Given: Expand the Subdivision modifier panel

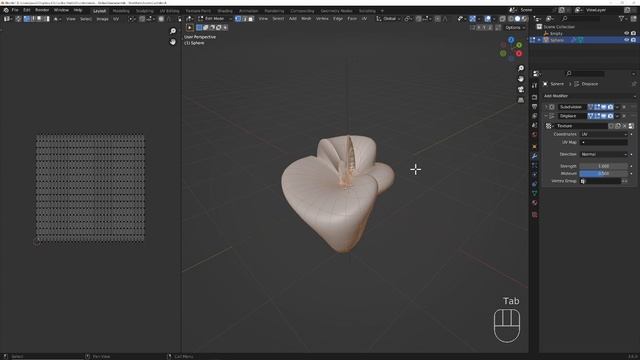Looking at the screenshot, I should [546, 107].
